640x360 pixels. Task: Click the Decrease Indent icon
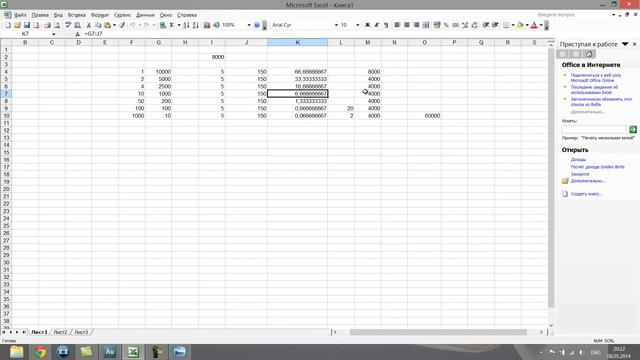[485, 25]
